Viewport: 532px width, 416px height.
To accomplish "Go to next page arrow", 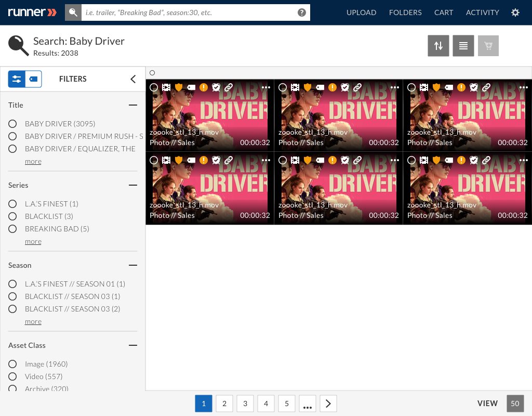I will [328, 404].
